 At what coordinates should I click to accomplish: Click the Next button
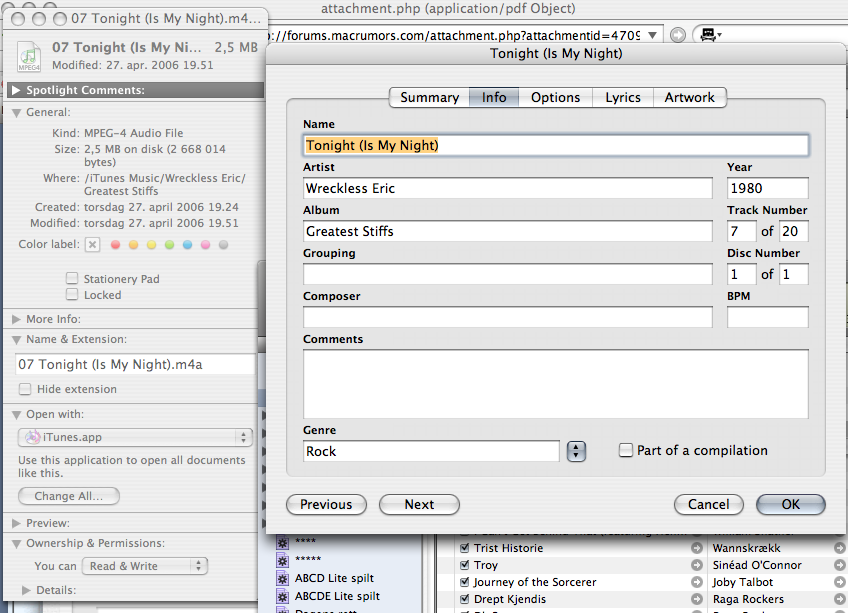coord(419,504)
